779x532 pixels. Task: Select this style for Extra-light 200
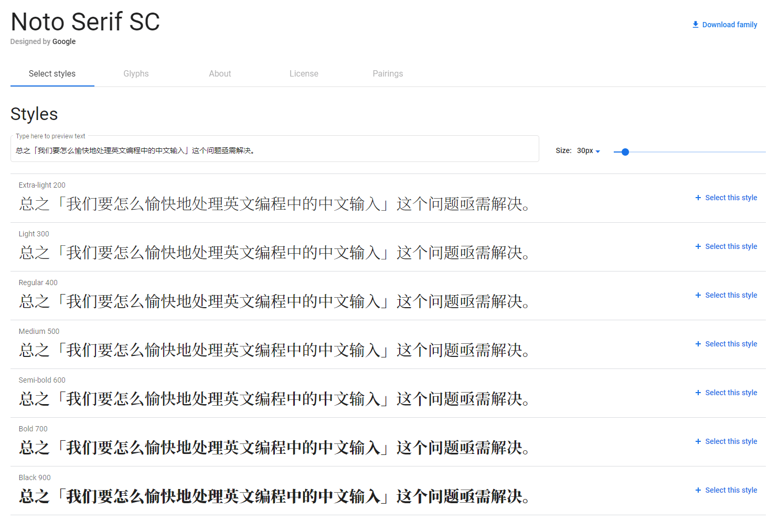726,198
